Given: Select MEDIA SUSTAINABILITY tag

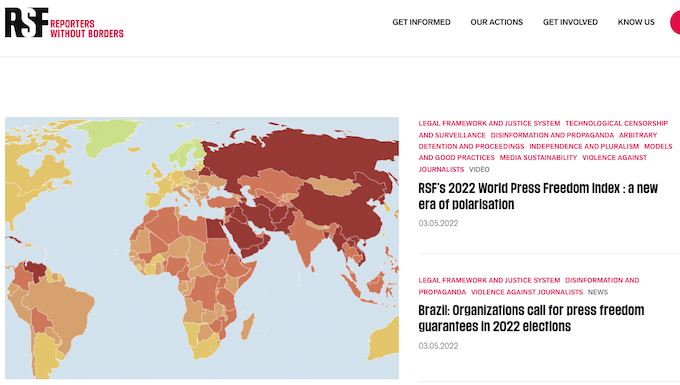Looking at the screenshot, I should [x=538, y=158].
